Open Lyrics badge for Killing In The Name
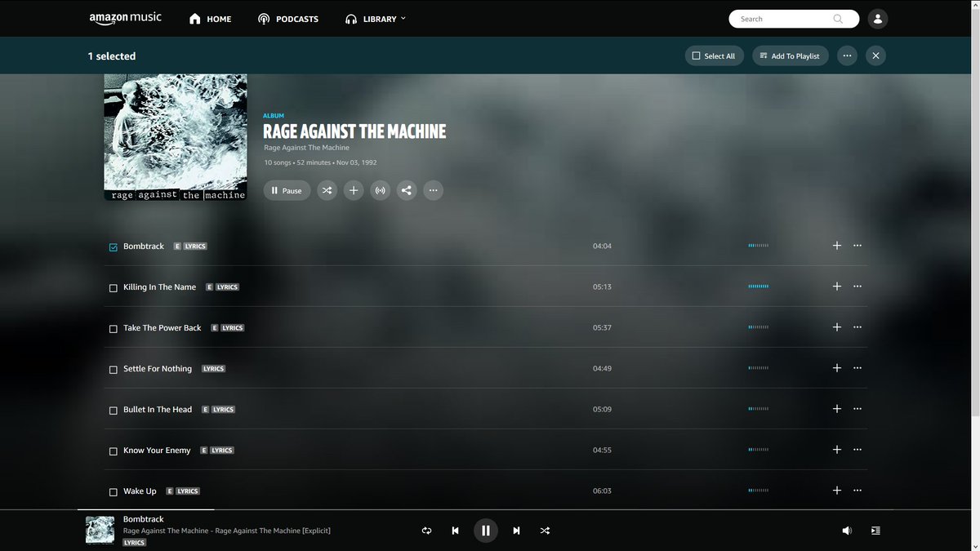The height and width of the screenshot is (551, 980). [227, 287]
